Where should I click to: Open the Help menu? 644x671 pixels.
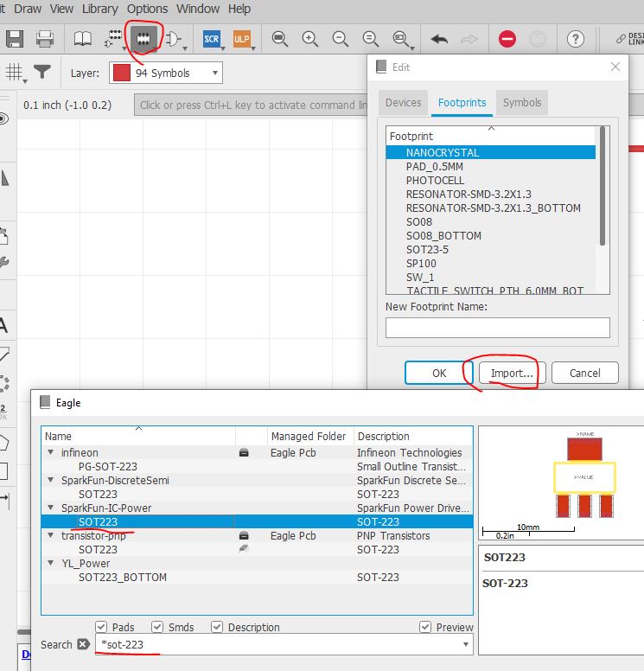[239, 9]
